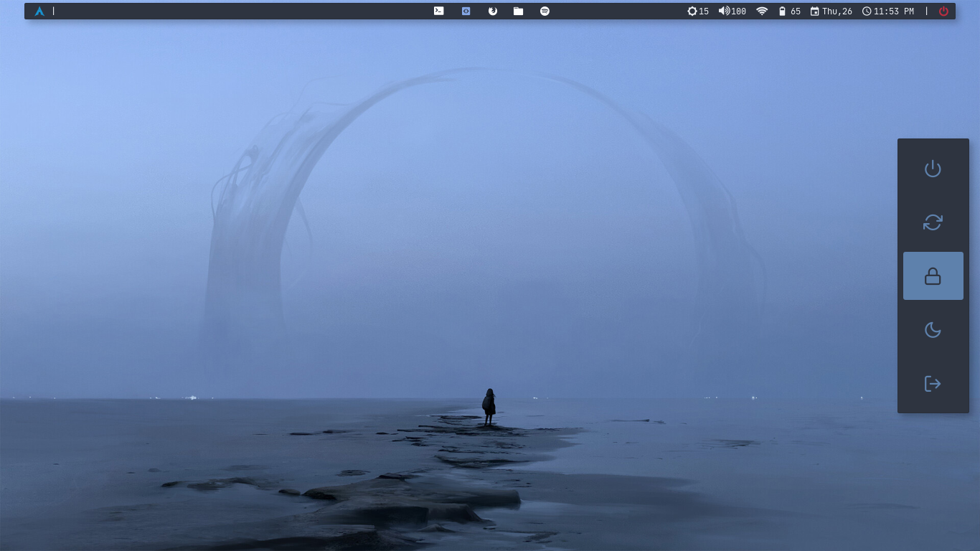
Task: Choose the Logout option in the power menu
Action: point(933,384)
